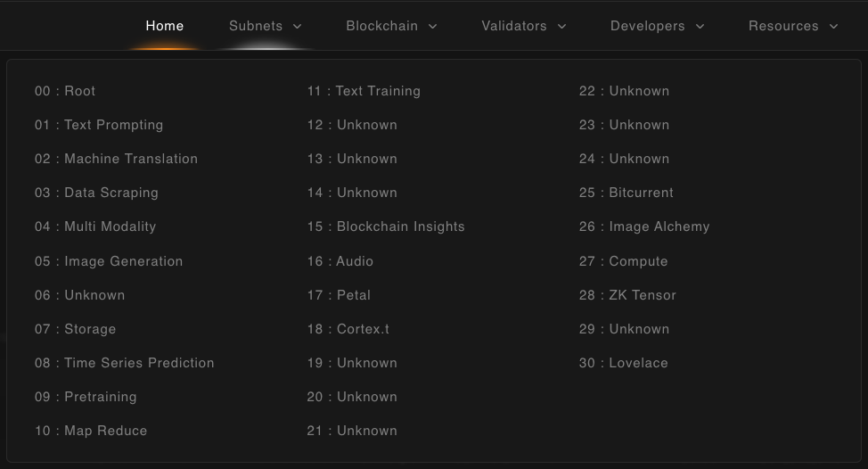Select 15 : Blockchain Insights
This screenshot has width=868, height=469.
pos(386,226)
